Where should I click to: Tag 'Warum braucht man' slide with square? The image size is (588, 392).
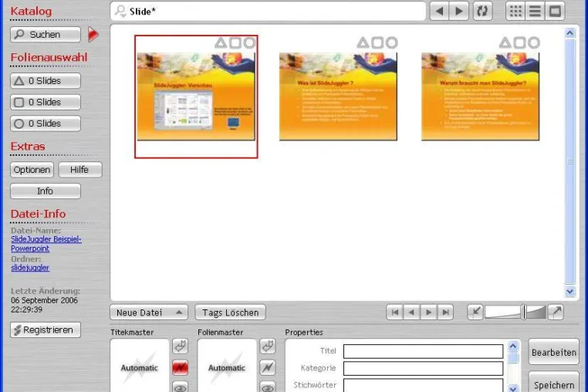(x=519, y=42)
